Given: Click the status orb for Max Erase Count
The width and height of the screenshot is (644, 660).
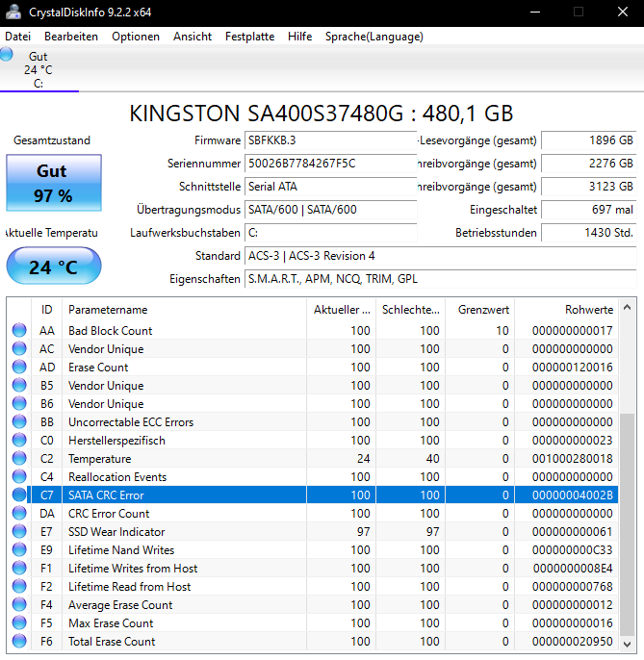Looking at the screenshot, I should [19, 623].
